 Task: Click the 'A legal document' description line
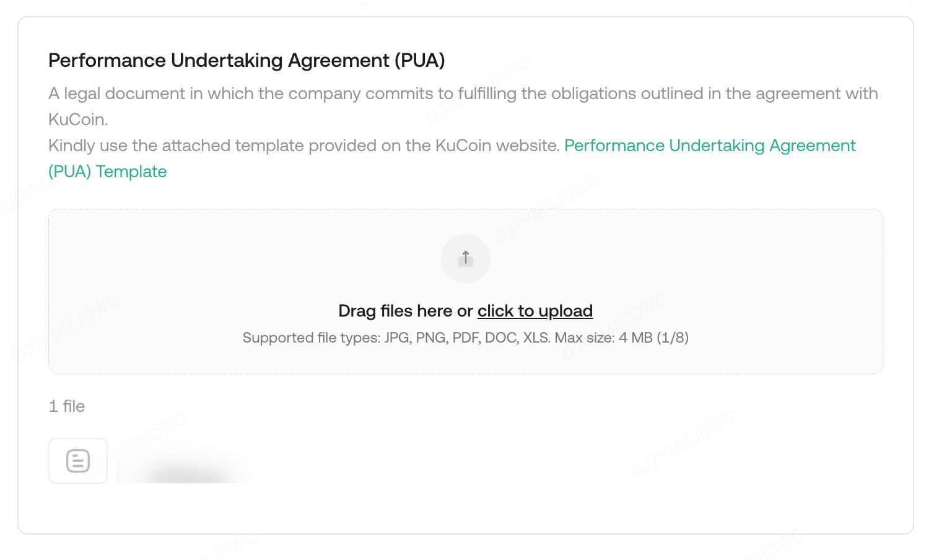(x=463, y=94)
